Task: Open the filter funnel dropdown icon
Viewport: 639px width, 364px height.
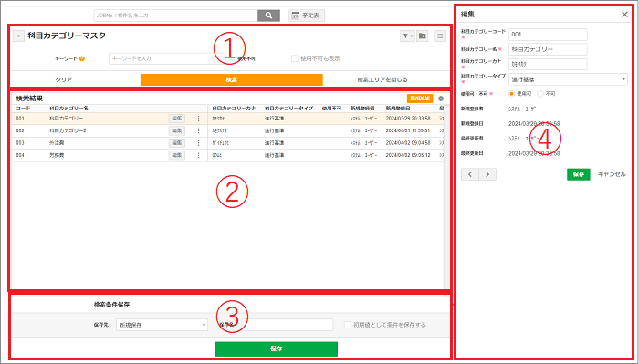Action: [x=407, y=36]
